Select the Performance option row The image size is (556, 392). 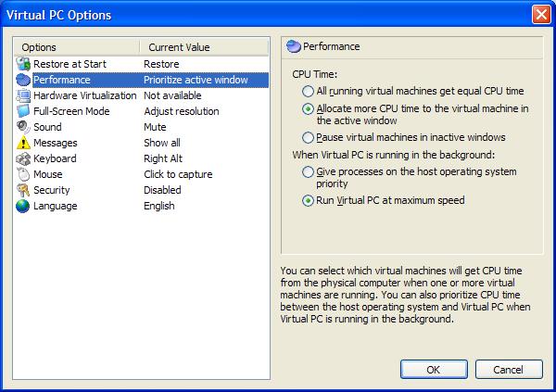point(142,80)
